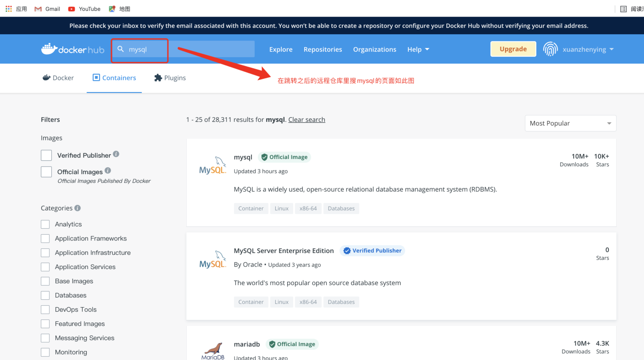Open the Maps bookmark
The image size is (644, 360).
click(120, 9)
